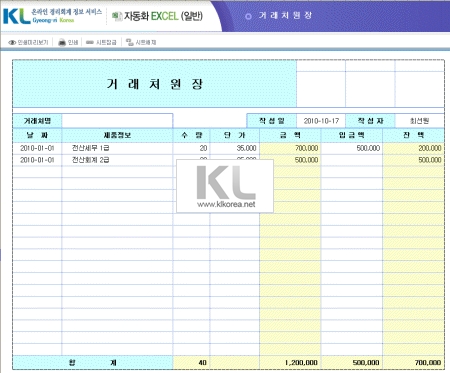Click the 거래처명 input field
Screen dimensions: 450x373
(117, 121)
